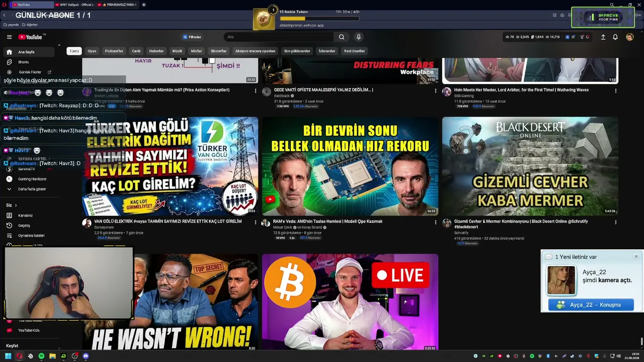Image resolution: width=644 pixels, height=362 pixels.
Task: Open options menu for Gizemli Cevher video
Action: click(x=616, y=222)
